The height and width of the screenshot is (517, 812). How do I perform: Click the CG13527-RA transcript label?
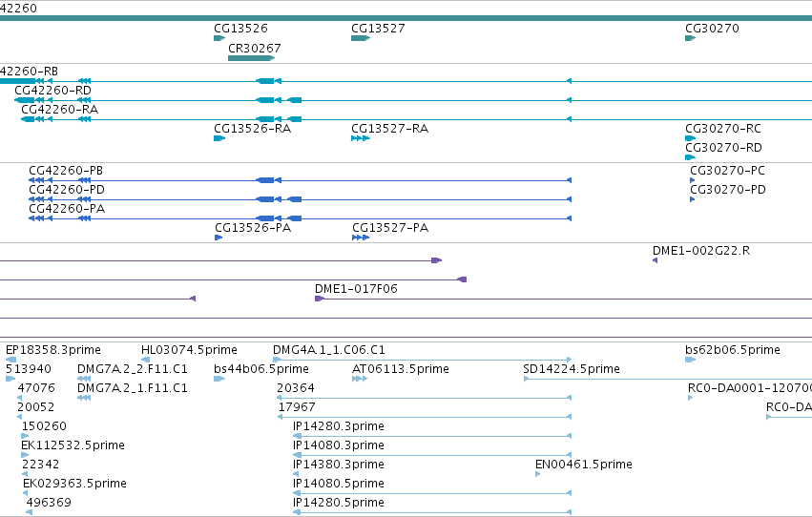pos(389,129)
